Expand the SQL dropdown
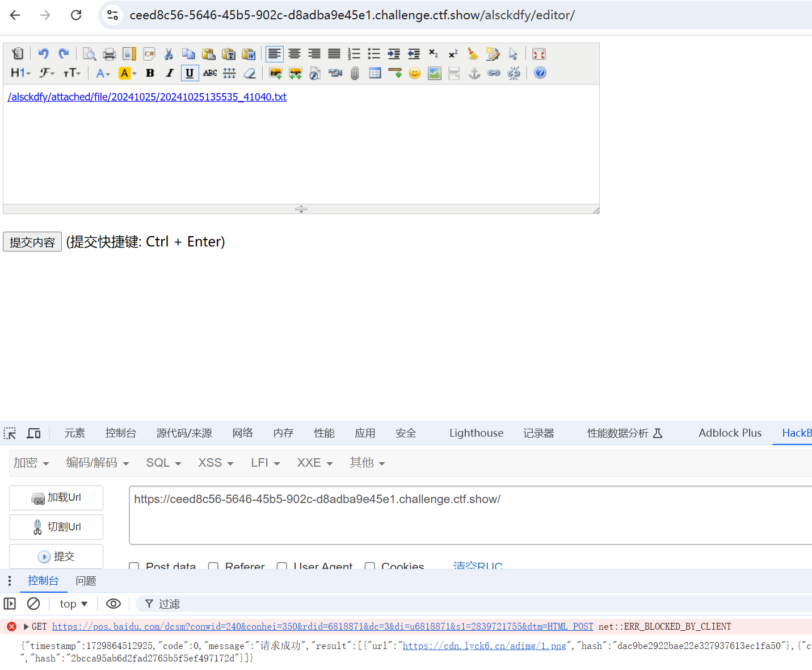The width and height of the screenshot is (812, 670). pos(163,463)
